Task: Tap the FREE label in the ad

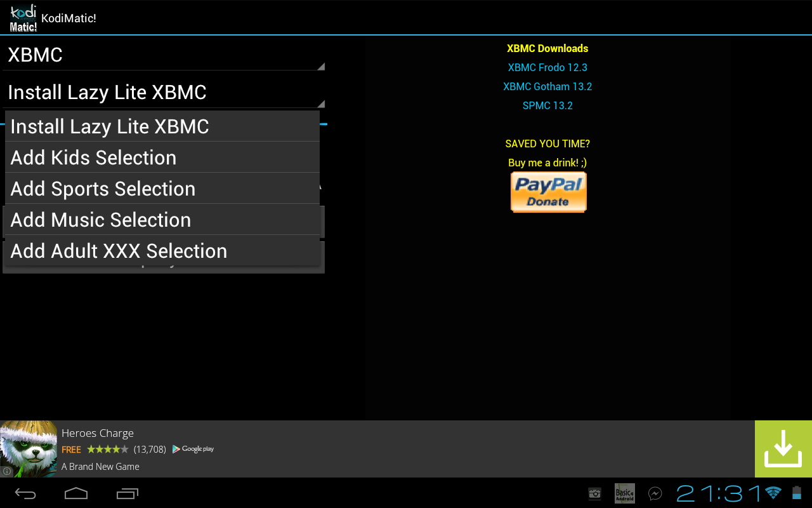Action: tap(71, 450)
